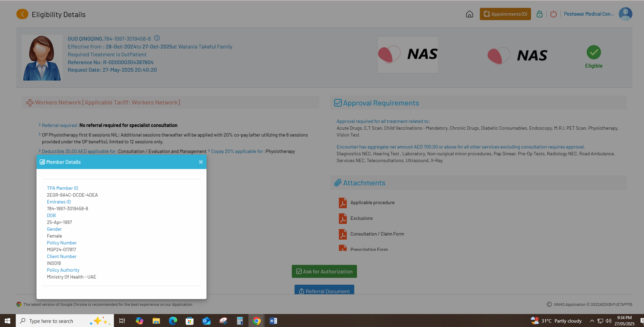644x327 pixels.
Task: Select TPA Member ID value 2EGR-9A4C-DCDE-4DEA
Action: 72,195
